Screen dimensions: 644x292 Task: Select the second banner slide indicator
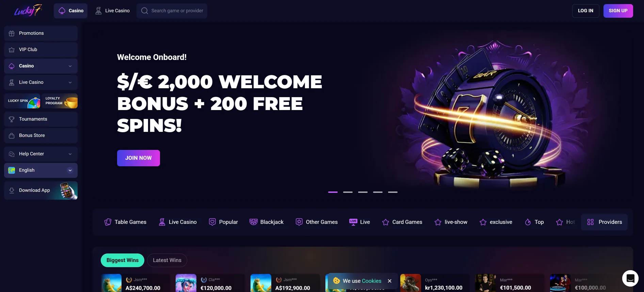point(348,192)
